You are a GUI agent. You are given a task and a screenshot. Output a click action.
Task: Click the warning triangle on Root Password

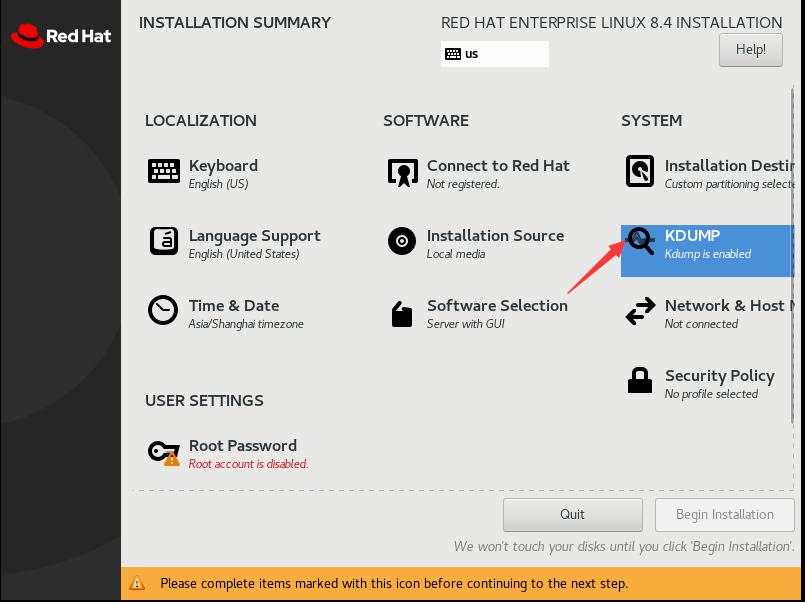click(172, 460)
